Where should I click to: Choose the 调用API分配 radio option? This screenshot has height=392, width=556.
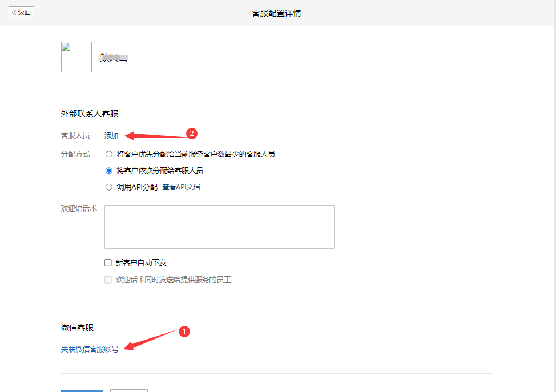point(109,187)
